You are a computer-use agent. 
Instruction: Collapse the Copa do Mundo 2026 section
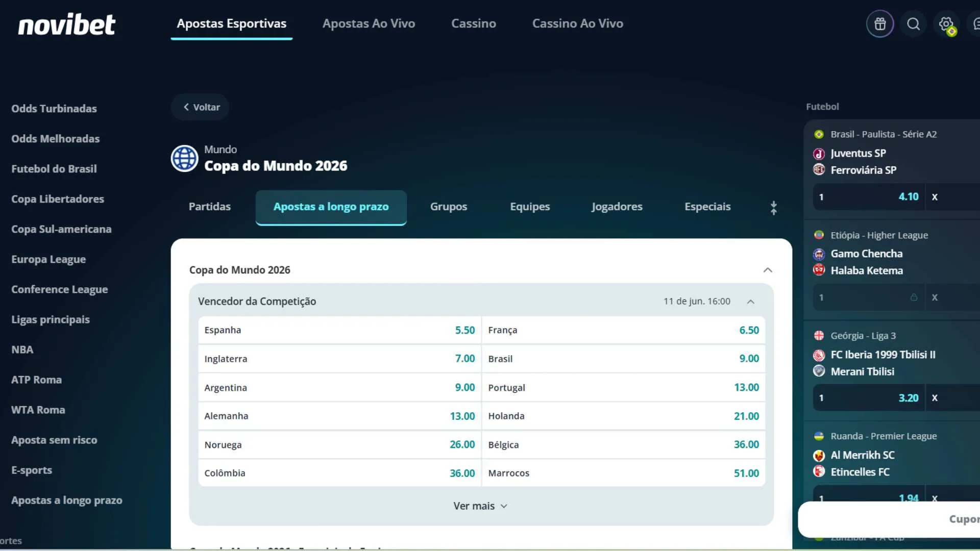[768, 270]
